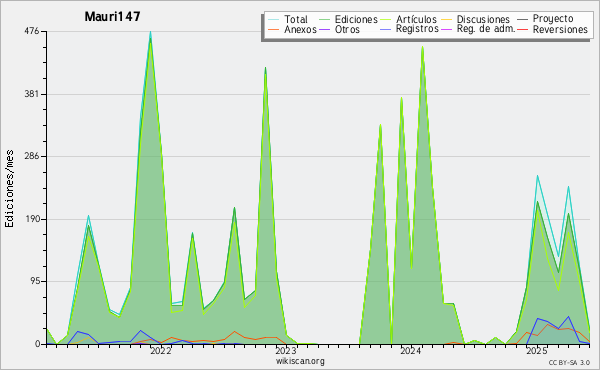Screen dimensions: 600x370
Task: Click the cyan Total legend line swatch
Action: pyautogui.click(x=274, y=19)
